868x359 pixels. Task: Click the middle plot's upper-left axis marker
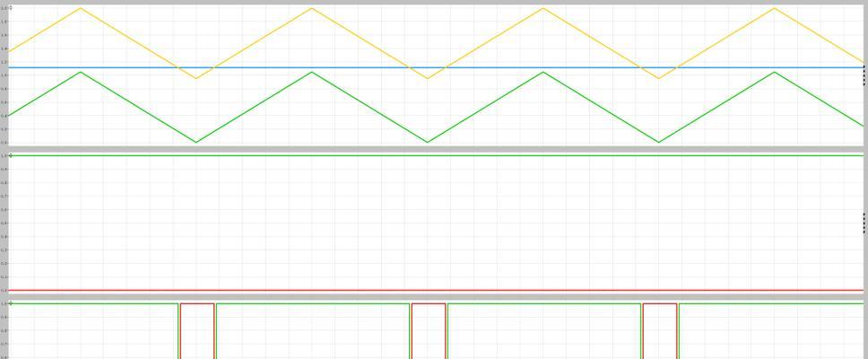[11, 155]
